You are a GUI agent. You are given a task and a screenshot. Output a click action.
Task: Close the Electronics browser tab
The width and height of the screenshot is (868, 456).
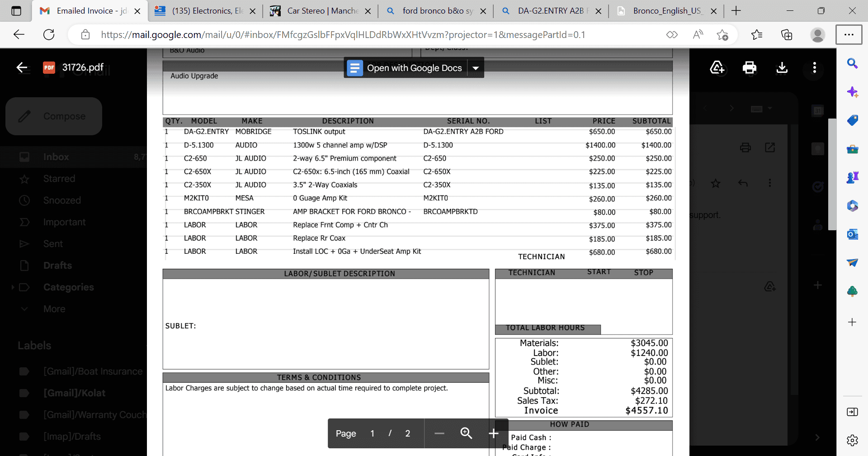253,11
